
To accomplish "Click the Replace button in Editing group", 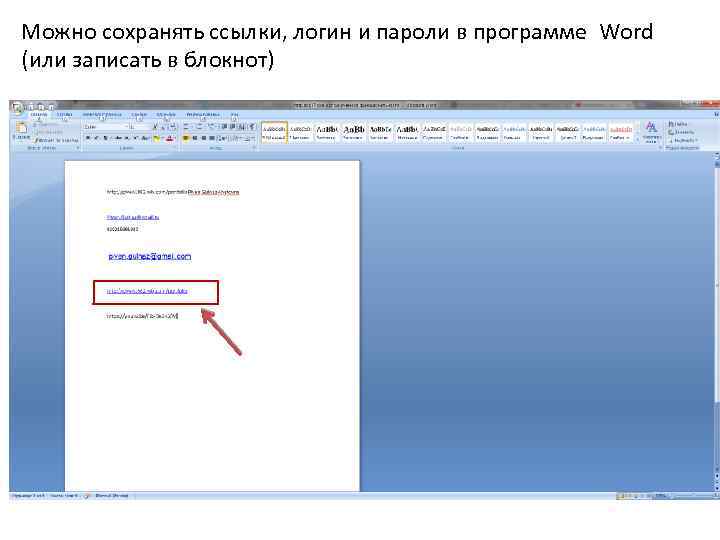I will 681,132.
